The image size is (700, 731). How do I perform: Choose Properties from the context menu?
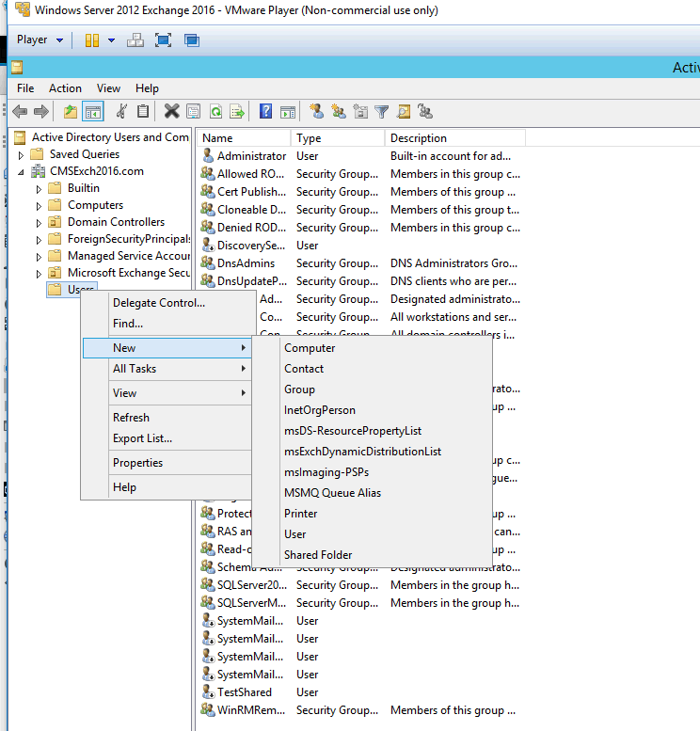(x=137, y=463)
